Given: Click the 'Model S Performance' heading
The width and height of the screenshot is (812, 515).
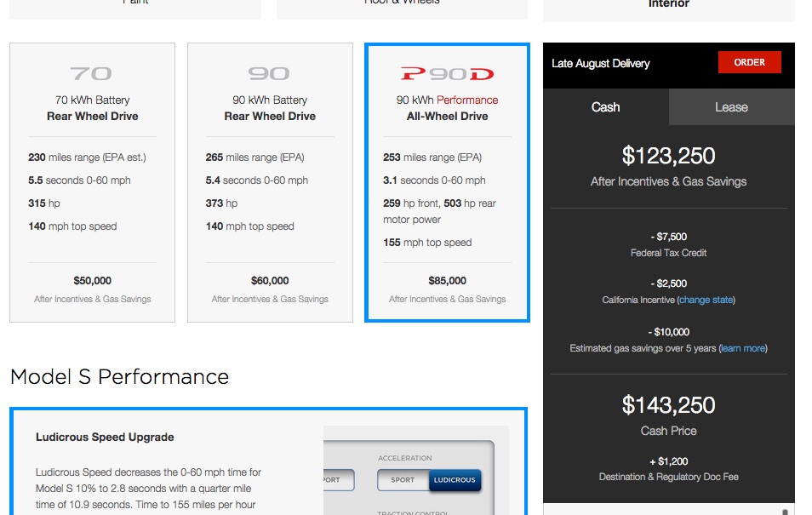Looking at the screenshot, I should coord(120,376).
